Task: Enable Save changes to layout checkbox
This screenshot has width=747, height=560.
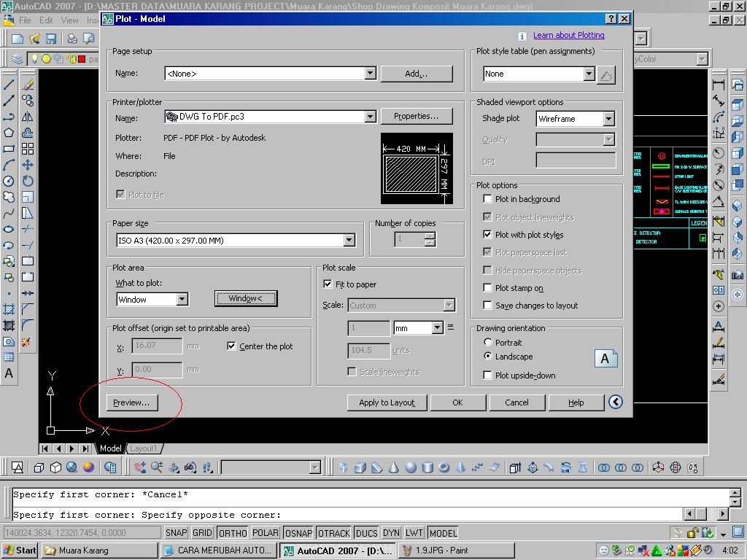Action: pos(487,306)
